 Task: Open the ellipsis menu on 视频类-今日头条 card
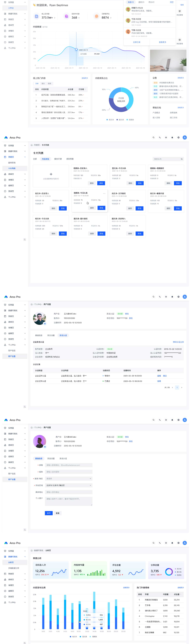[x=104, y=193]
